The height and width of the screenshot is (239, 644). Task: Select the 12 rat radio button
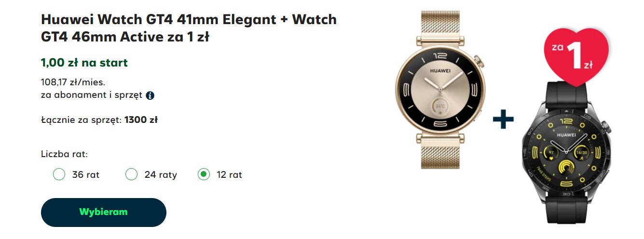[x=204, y=174]
